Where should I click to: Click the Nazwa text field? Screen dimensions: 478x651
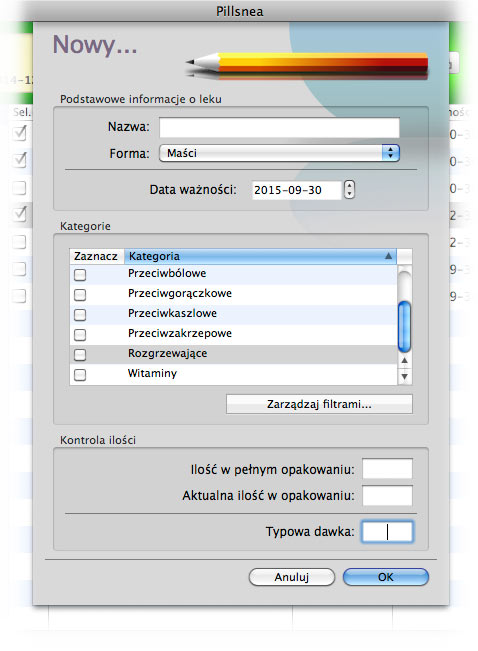pyautogui.click(x=279, y=127)
